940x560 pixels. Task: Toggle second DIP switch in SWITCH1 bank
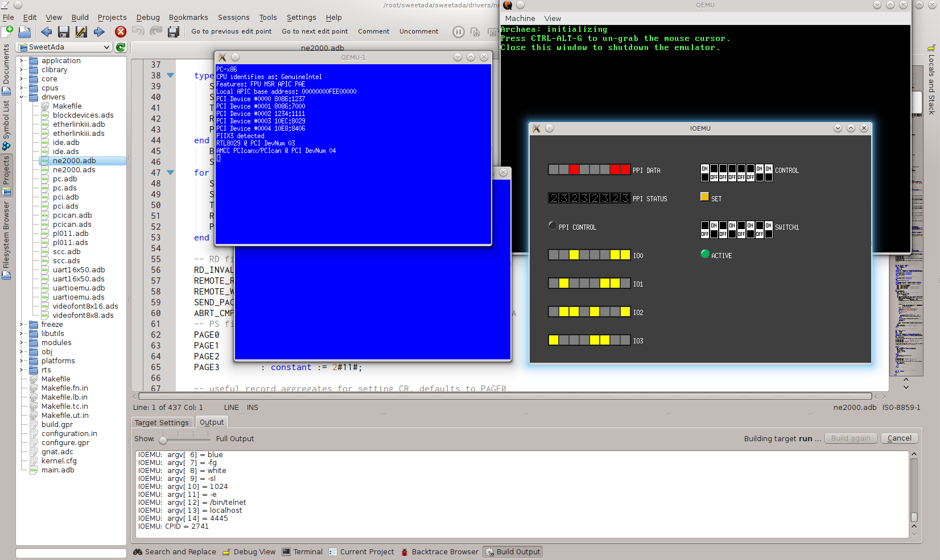coord(714,230)
